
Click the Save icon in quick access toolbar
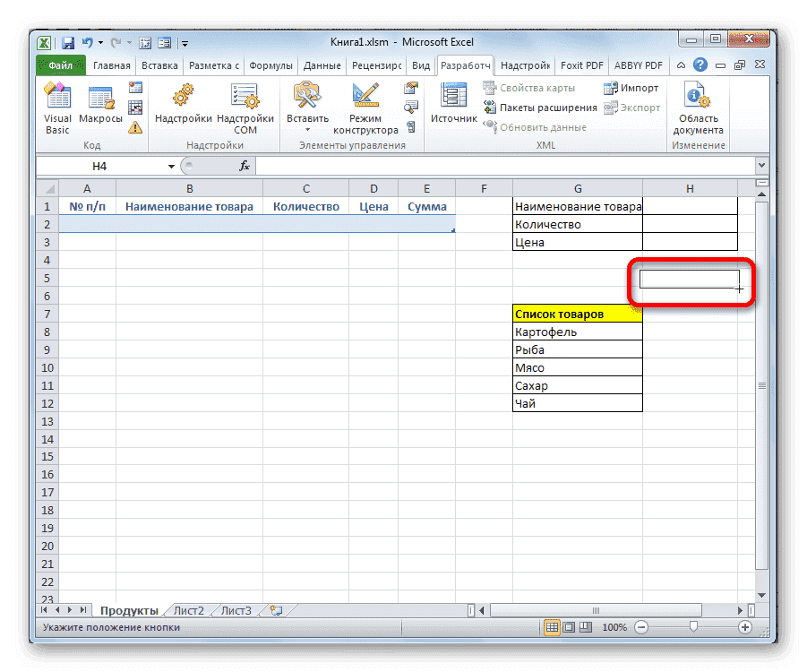(67, 42)
